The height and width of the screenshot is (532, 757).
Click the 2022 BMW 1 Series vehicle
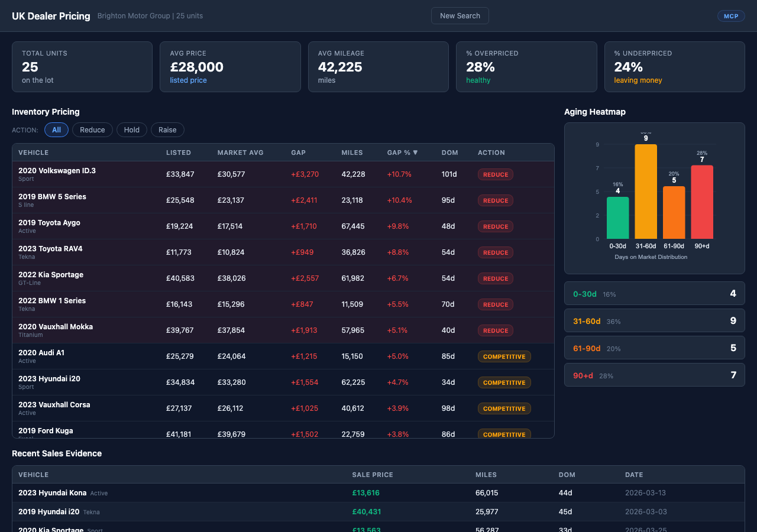(283, 304)
